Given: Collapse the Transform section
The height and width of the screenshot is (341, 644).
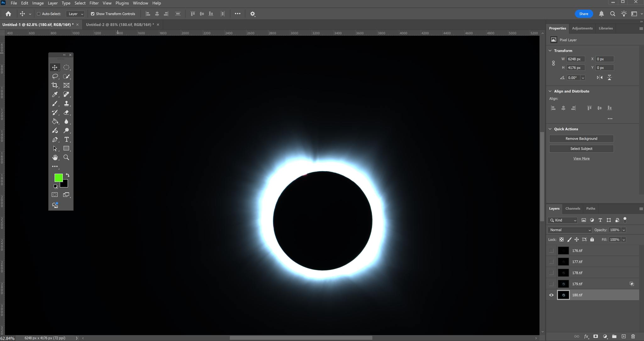Looking at the screenshot, I should point(550,51).
